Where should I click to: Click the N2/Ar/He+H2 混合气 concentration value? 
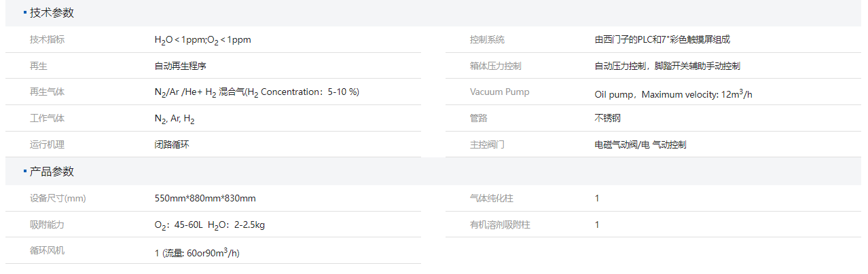tap(256, 92)
